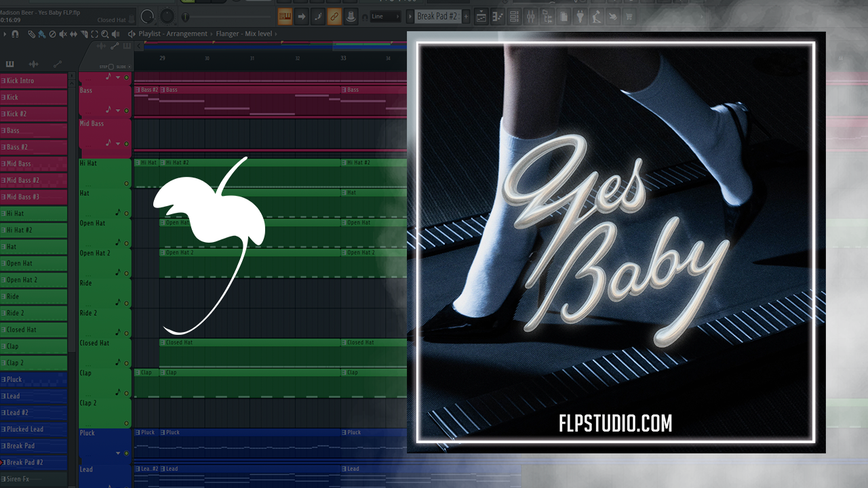Click Playlist - Arrangement in the breadcrumb
Screen dimensions: 868x488
(x=173, y=34)
